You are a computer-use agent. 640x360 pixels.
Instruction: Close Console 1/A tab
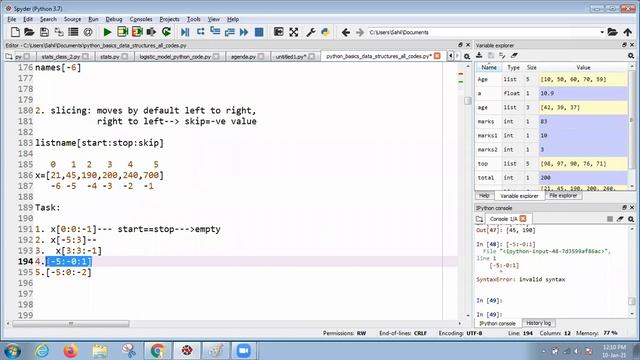click(x=523, y=219)
